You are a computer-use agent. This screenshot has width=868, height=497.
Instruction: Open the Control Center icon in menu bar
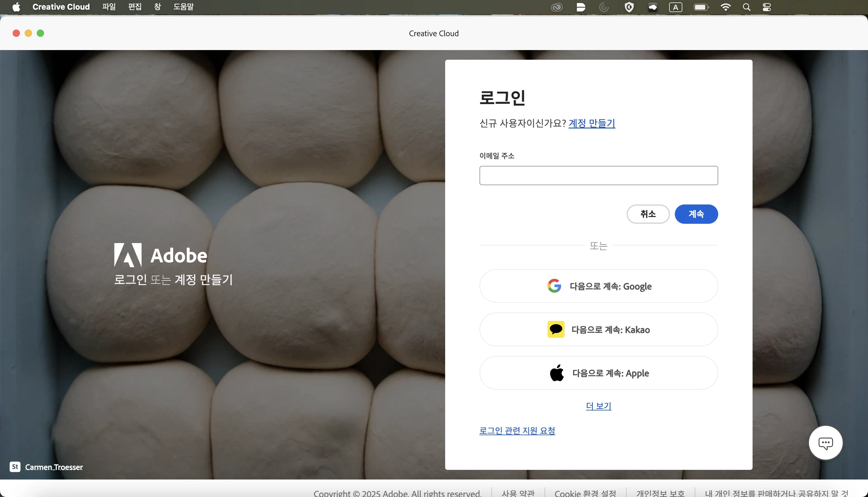click(767, 7)
